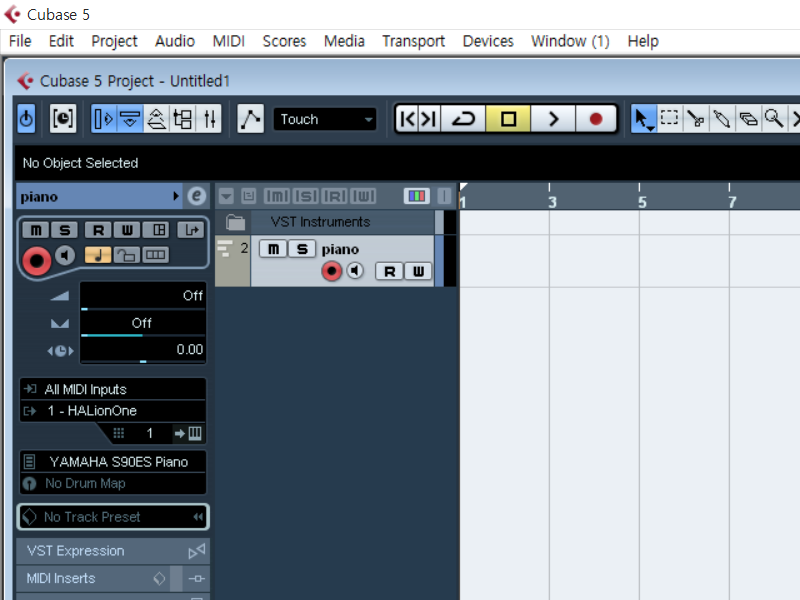Mute the piano track in track list

[273, 249]
